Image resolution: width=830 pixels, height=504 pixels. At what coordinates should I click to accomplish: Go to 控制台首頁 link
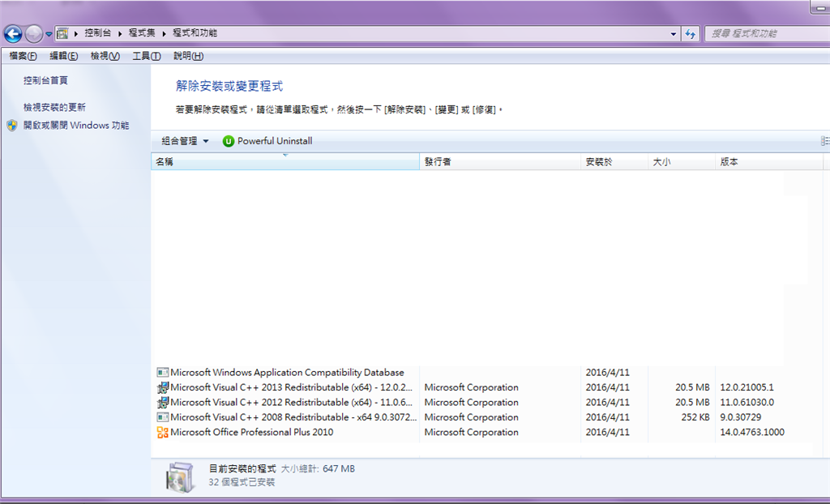[x=45, y=80]
